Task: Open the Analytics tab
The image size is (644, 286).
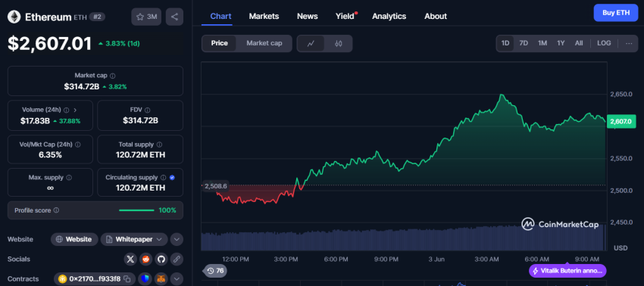Action: [389, 16]
